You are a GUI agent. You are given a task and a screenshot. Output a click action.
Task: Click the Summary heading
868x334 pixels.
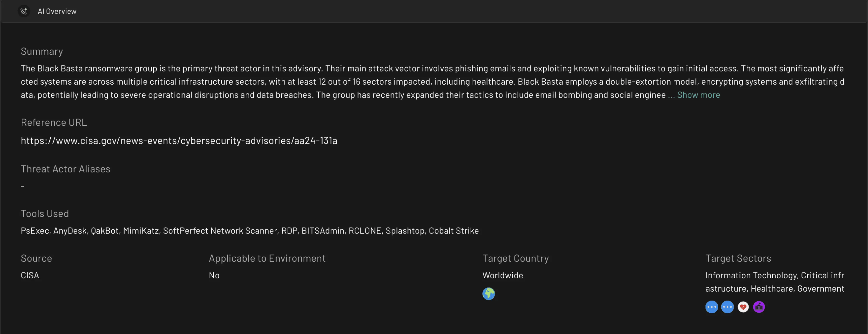tap(42, 51)
